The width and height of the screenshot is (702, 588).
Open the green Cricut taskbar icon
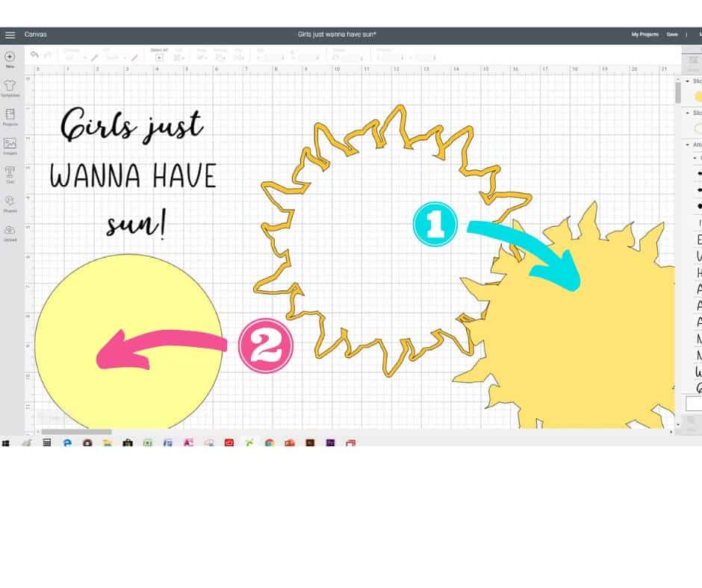(249, 443)
